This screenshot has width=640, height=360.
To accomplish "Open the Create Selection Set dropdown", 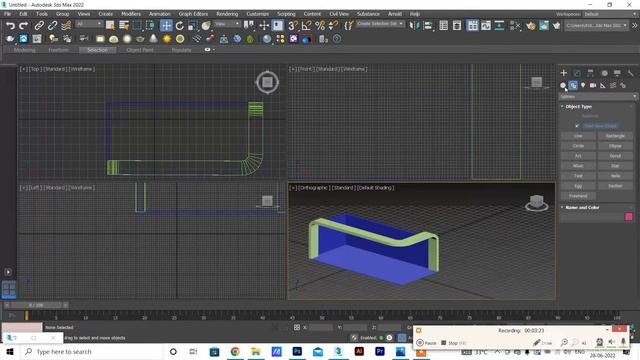I will coord(380,24).
